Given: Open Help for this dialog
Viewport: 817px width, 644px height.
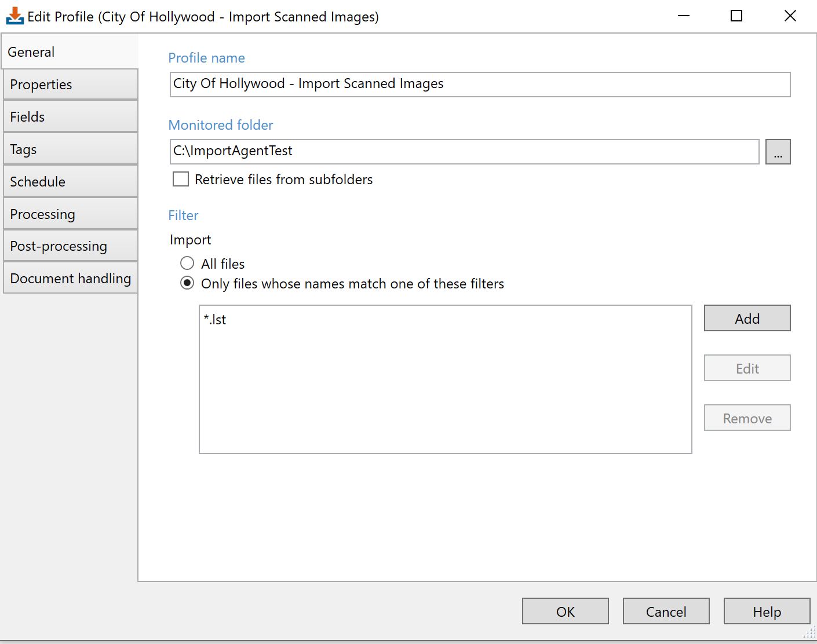Looking at the screenshot, I should tap(767, 612).
